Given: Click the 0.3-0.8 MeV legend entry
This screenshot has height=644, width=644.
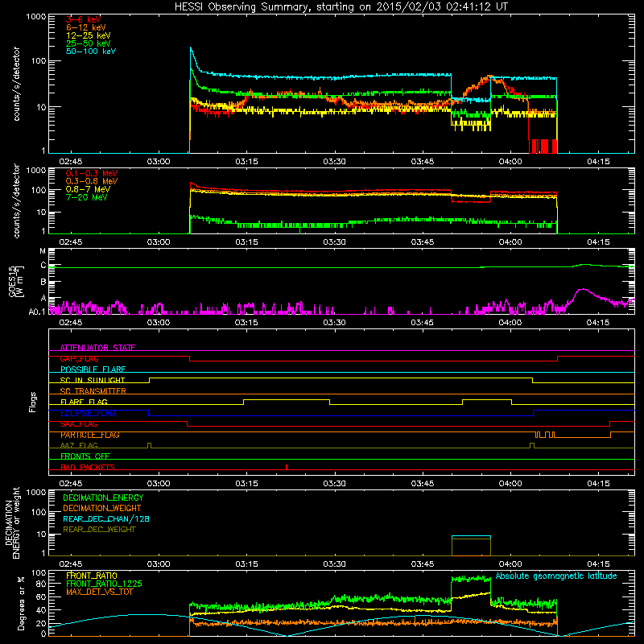Looking at the screenshot, I should click(92, 181).
